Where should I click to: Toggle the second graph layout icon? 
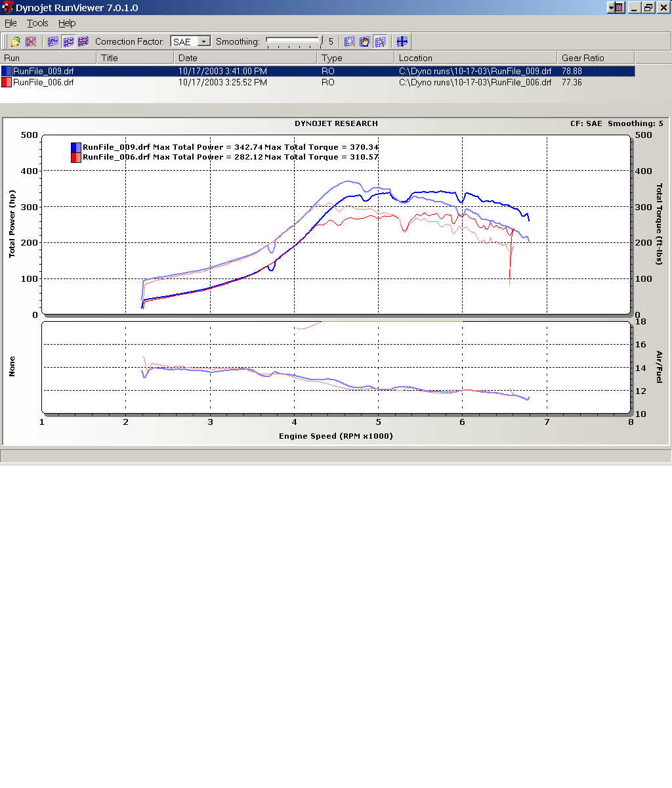click(68, 41)
